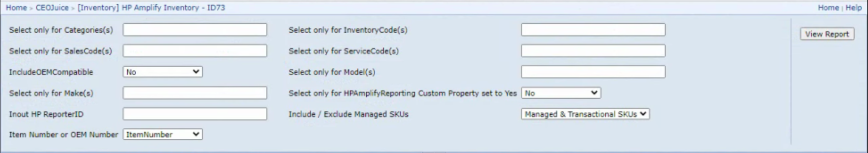The image size is (868, 153).
Task: Click the ItemNumber dropdown arrow
Action: [x=196, y=134]
